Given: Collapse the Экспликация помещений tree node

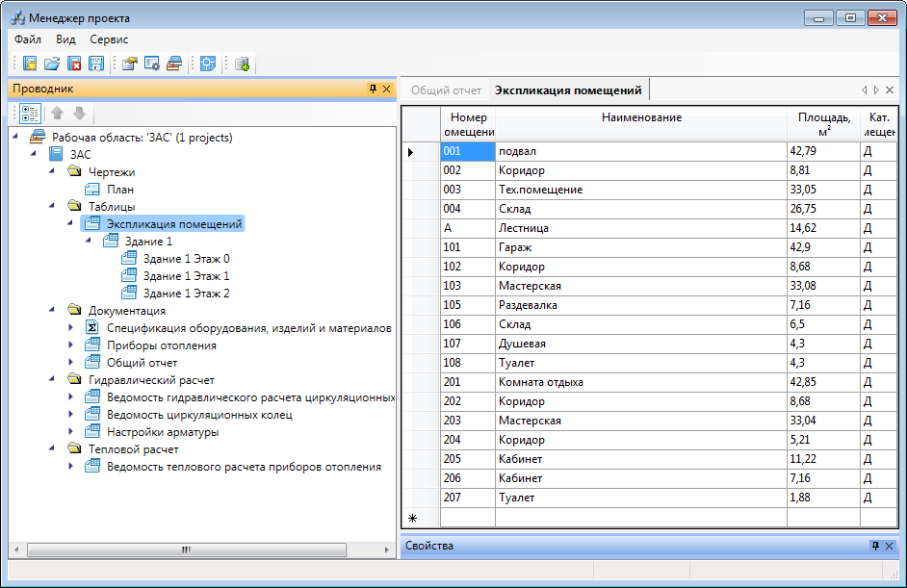Looking at the screenshot, I should coord(70,224).
